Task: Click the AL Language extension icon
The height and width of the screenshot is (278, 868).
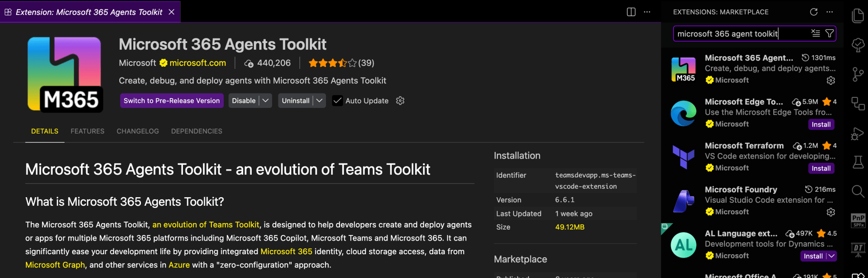Action: (x=683, y=245)
